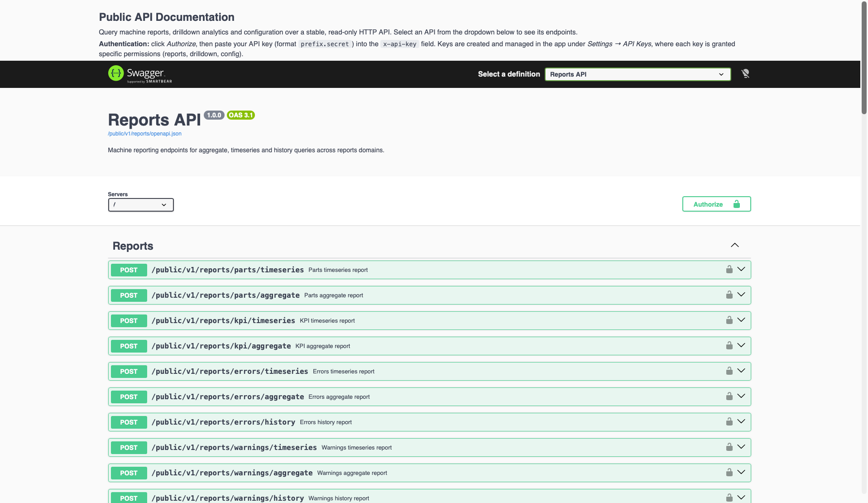
Task: Click lock icon on parts/timeseries endpoint
Action: click(729, 269)
